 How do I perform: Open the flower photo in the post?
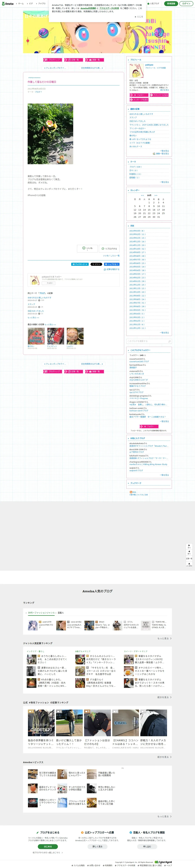pyautogui.click(x=50, y=134)
